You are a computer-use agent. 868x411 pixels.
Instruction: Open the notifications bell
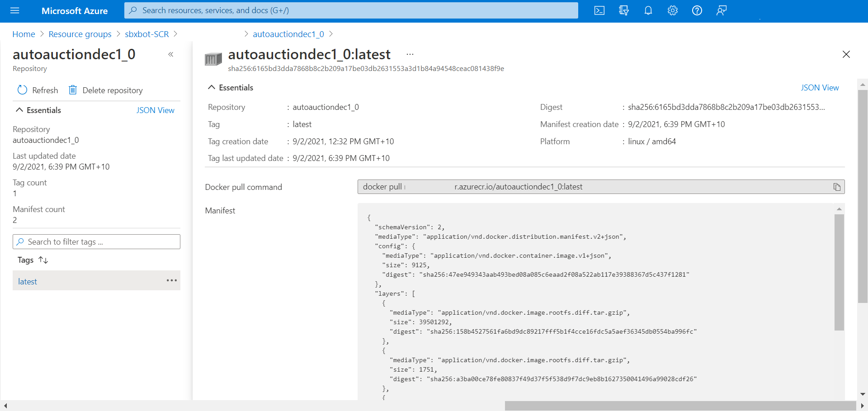click(x=648, y=10)
